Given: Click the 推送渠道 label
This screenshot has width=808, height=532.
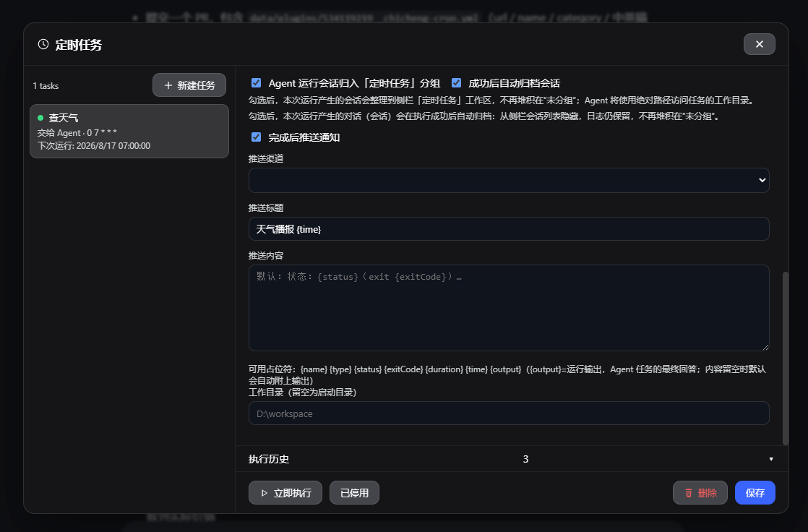Looking at the screenshot, I should click(x=266, y=159).
